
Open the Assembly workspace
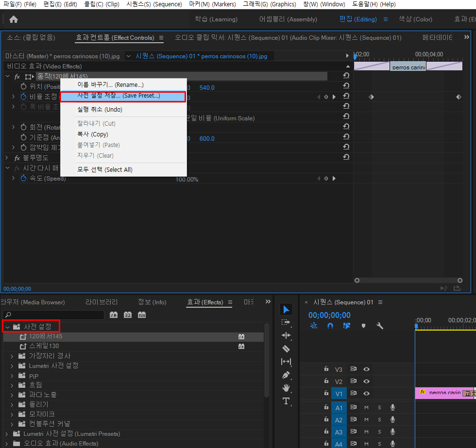288,19
